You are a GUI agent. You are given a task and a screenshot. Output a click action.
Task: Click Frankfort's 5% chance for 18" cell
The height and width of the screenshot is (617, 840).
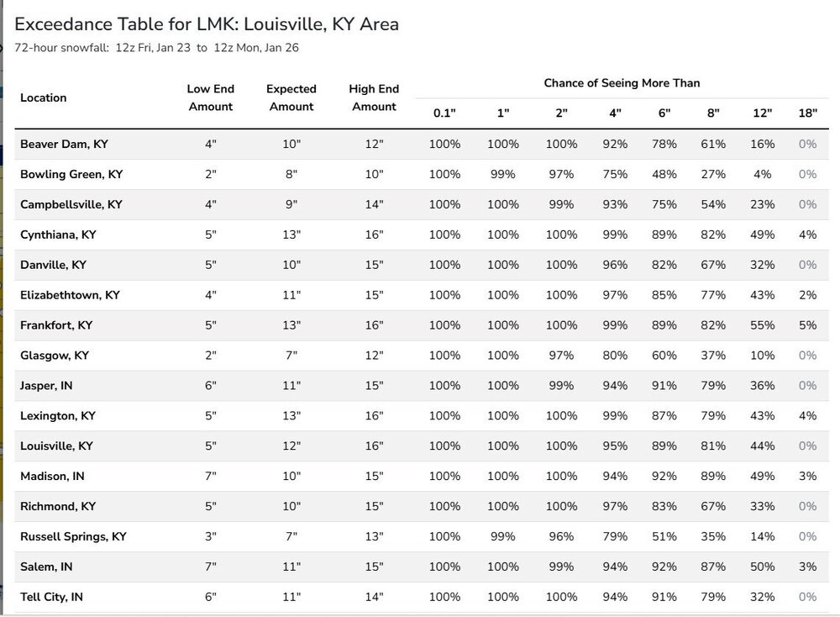(x=808, y=325)
